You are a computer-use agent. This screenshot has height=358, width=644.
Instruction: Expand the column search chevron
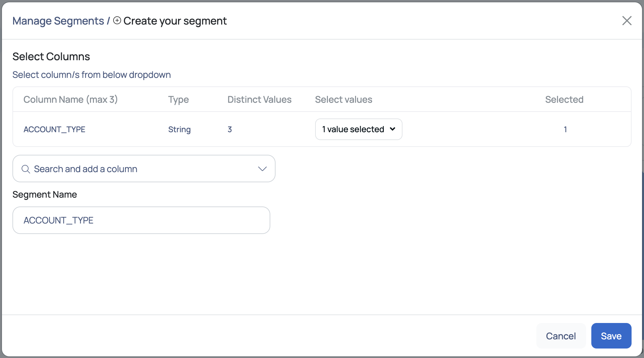[x=262, y=169]
